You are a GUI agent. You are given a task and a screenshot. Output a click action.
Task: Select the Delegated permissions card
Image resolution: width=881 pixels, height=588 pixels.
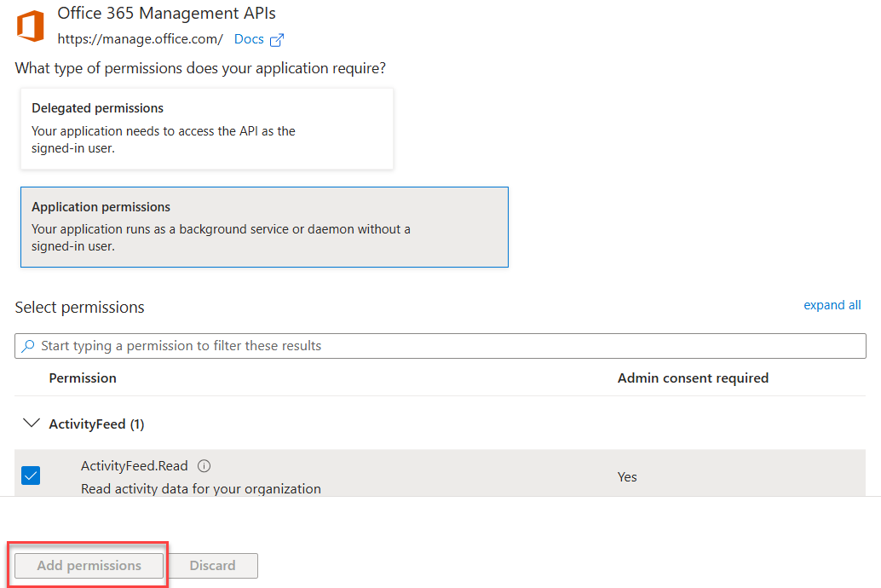click(x=206, y=129)
